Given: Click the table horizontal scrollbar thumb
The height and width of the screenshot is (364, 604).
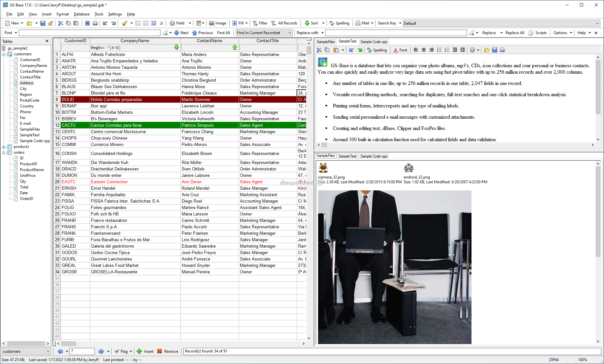Looking at the screenshot, I should pyautogui.click(x=69, y=343).
